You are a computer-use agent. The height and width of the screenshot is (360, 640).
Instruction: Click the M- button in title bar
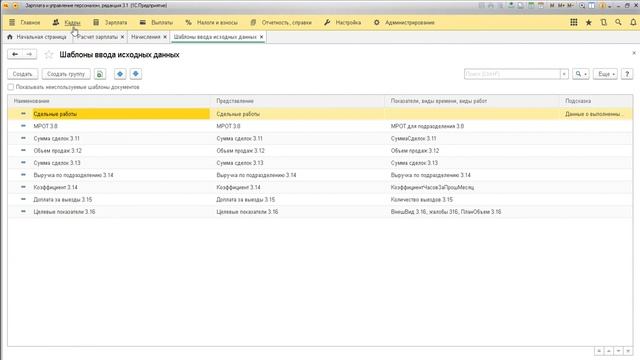point(570,6)
